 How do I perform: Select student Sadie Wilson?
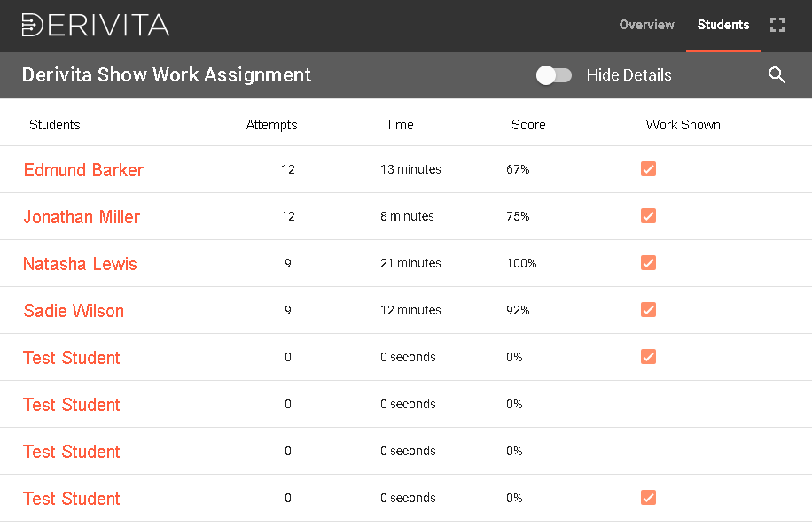point(74,311)
